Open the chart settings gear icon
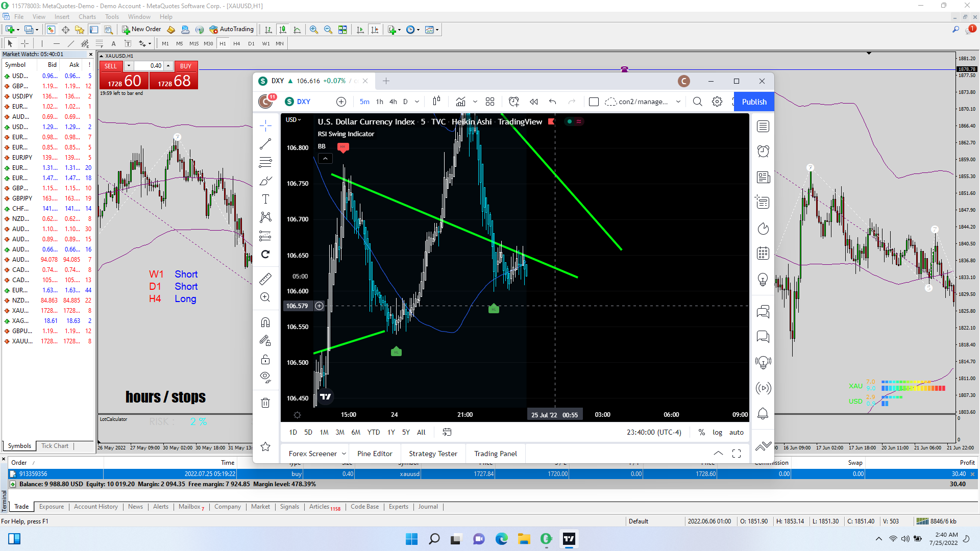This screenshot has height=551, width=980. point(717,102)
